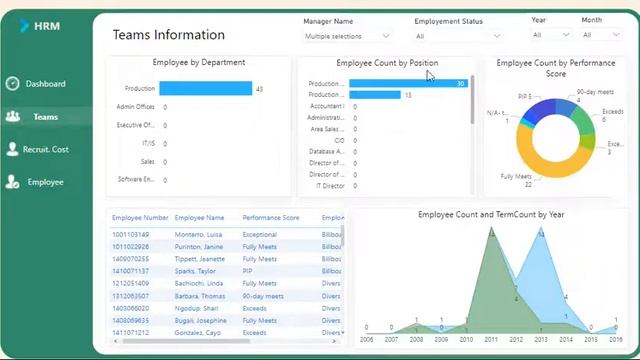
Task: Click the Employee check icon
Action: pos(13,182)
